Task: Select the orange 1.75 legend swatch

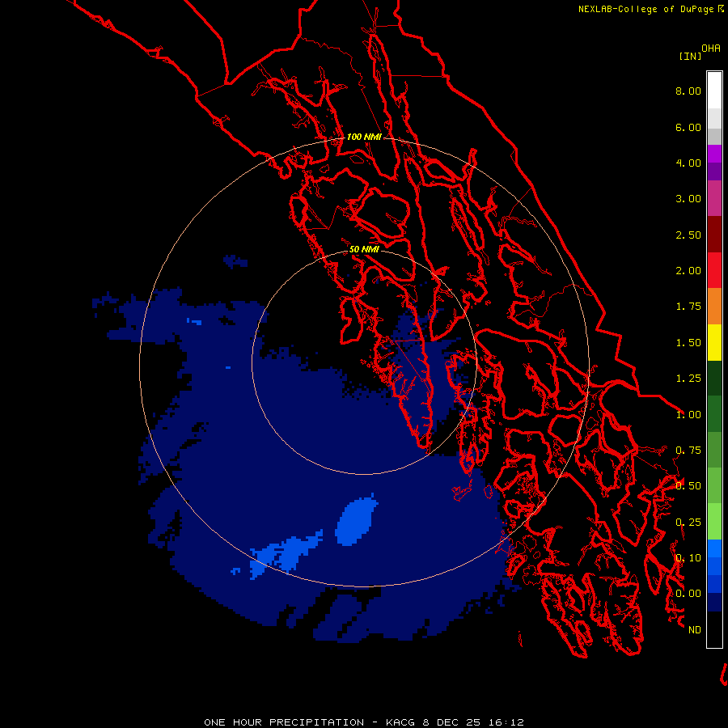Action: [x=714, y=307]
